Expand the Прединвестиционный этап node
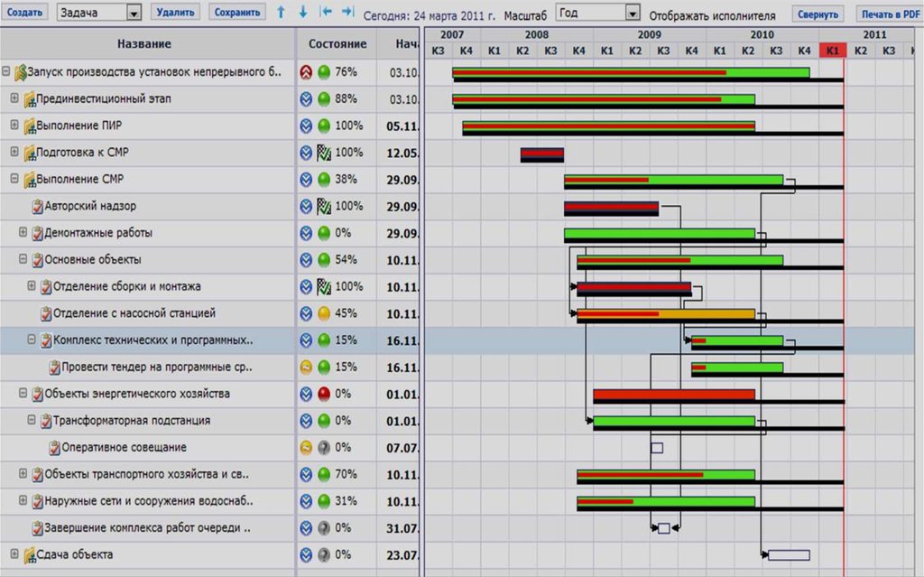 pos(14,98)
